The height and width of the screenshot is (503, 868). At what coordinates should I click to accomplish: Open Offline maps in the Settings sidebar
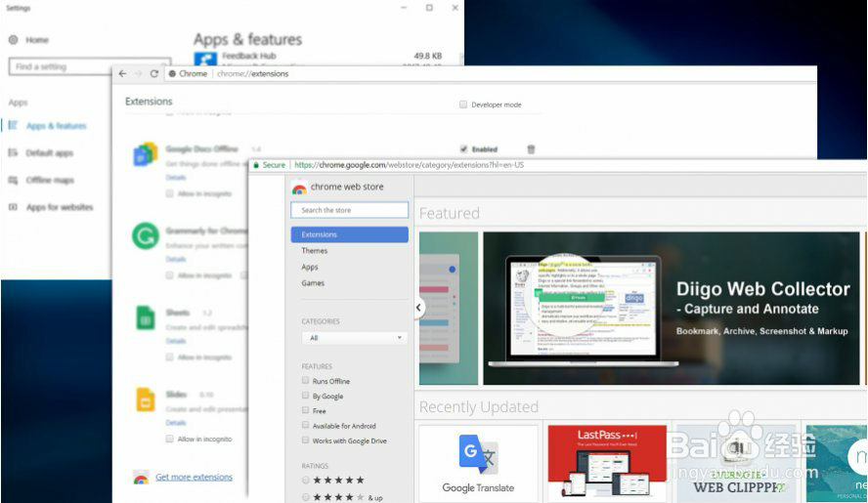pos(50,180)
